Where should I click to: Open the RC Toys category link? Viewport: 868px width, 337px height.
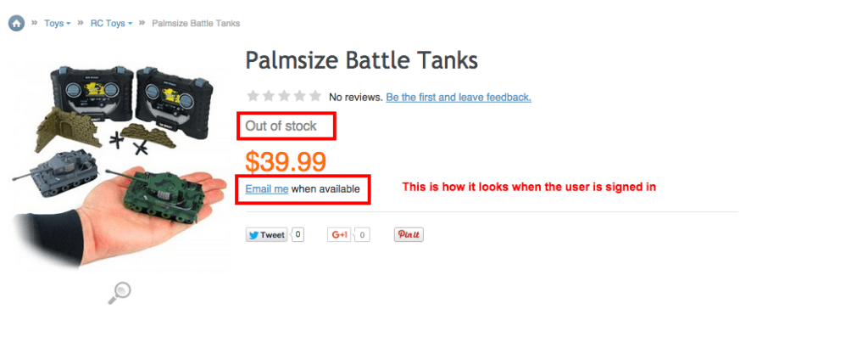pyautogui.click(x=108, y=23)
